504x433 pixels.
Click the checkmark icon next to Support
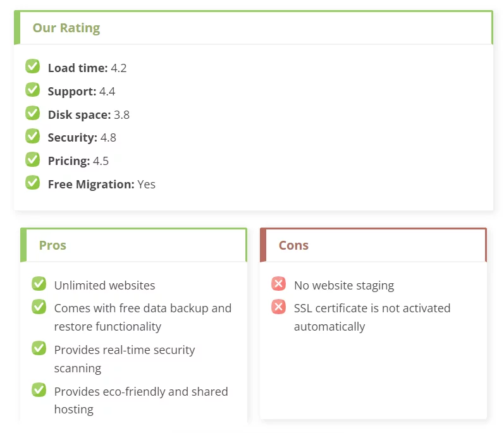point(32,90)
